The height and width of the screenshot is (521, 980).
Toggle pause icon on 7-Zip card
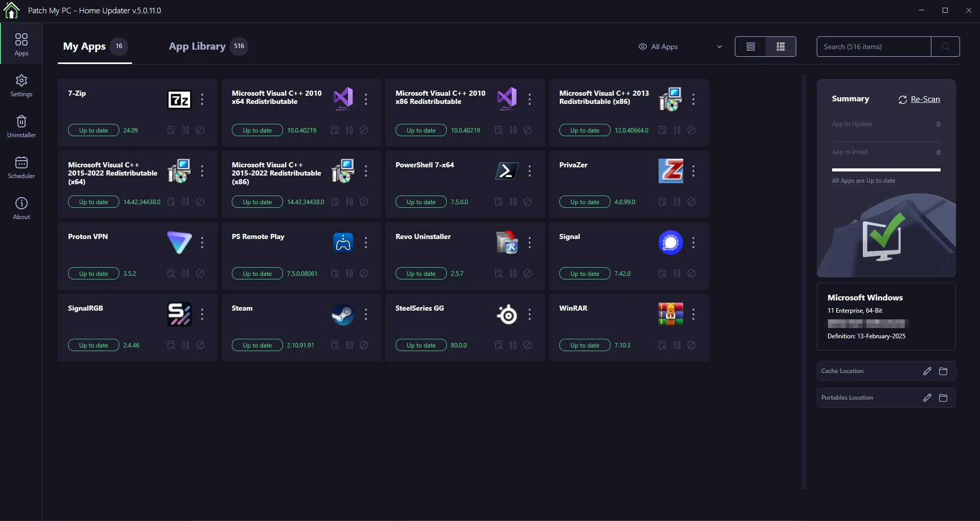click(186, 131)
